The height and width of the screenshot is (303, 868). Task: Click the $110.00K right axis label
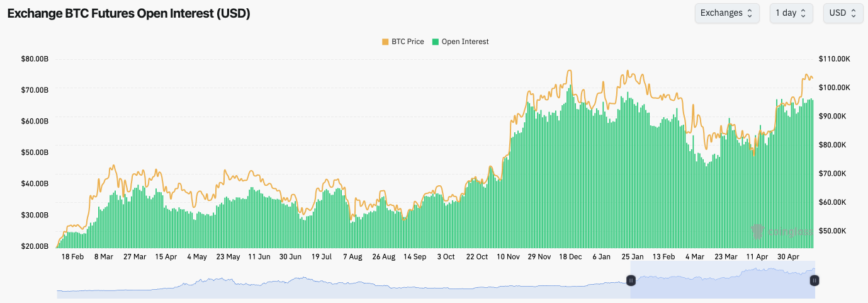[x=835, y=59]
